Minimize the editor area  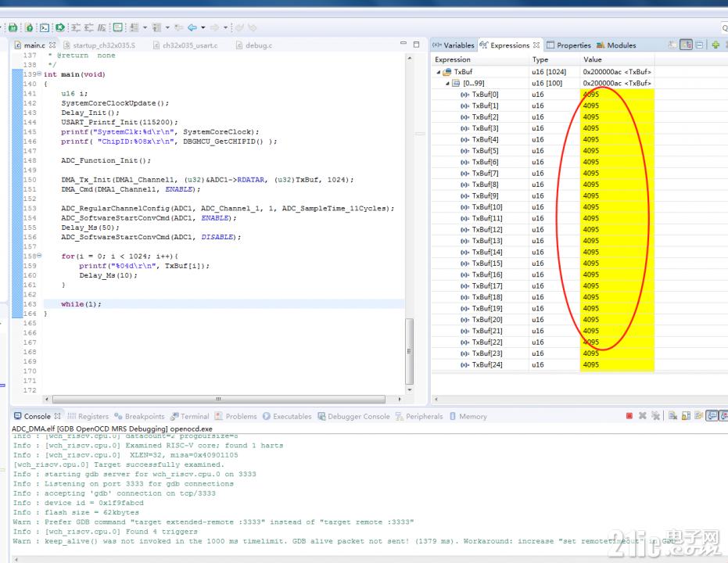pyautogui.click(x=403, y=44)
